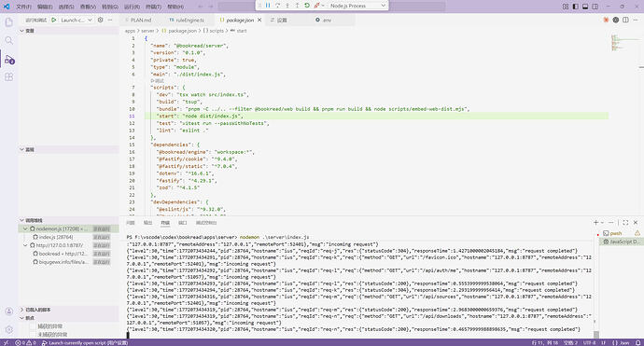Open the Launch configuration dropdown

pos(77,20)
